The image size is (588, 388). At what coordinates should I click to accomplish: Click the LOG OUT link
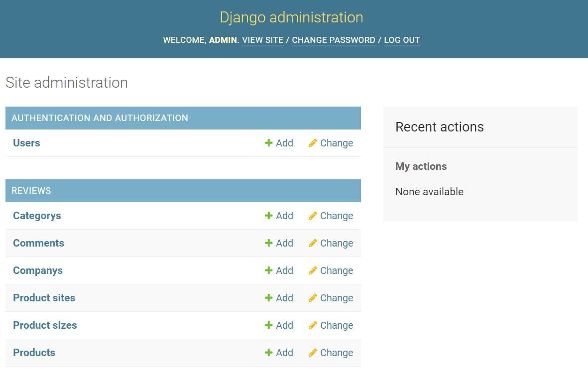(402, 40)
